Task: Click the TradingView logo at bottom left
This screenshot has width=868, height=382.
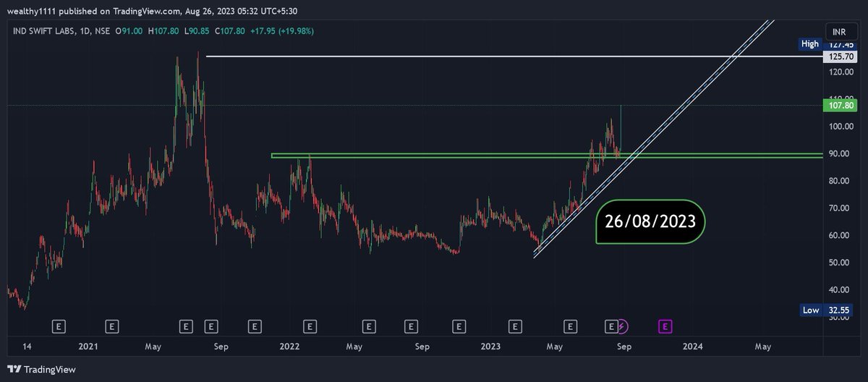Action: point(41,370)
